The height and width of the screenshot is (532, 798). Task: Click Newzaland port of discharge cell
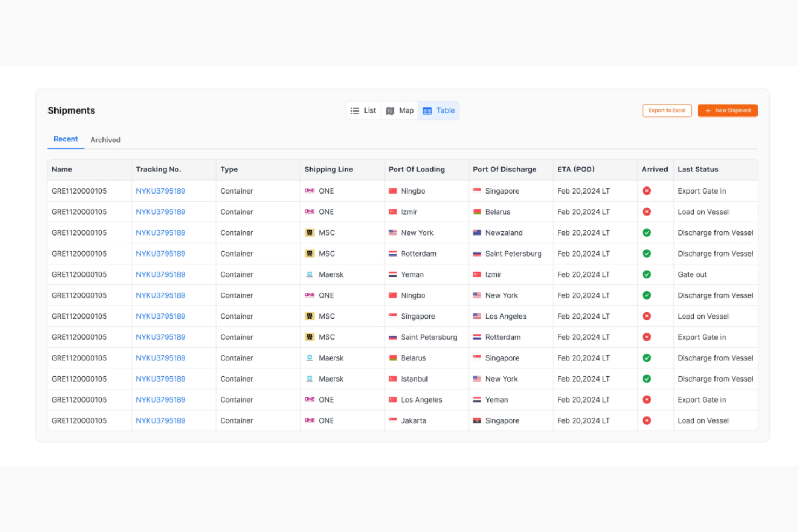511,233
